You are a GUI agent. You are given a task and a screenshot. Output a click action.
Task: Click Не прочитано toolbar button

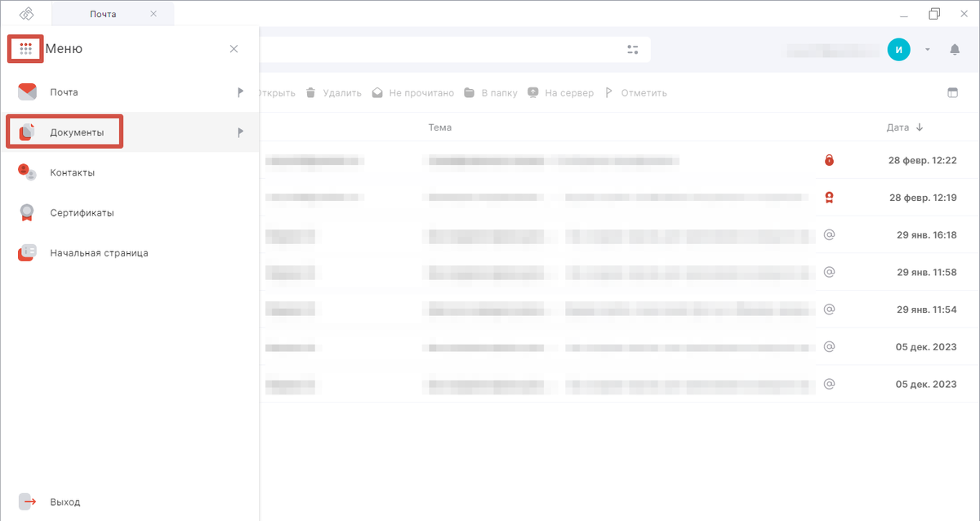coord(412,92)
